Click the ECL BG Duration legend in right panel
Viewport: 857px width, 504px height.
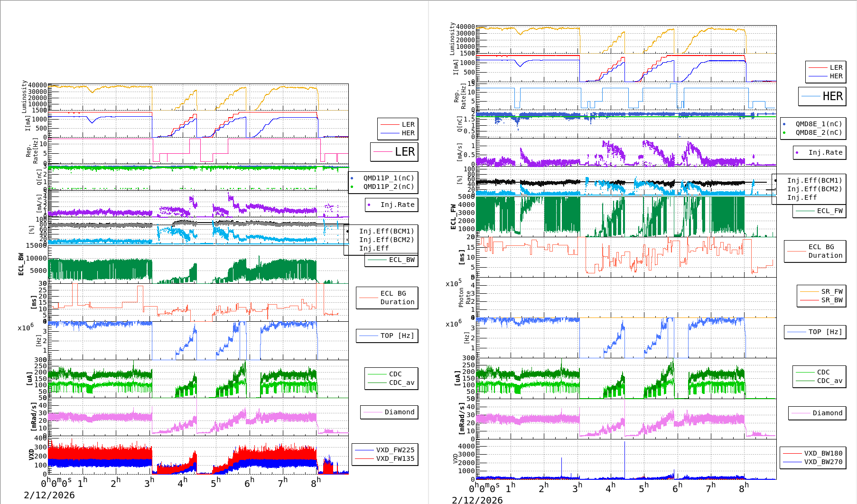click(815, 251)
